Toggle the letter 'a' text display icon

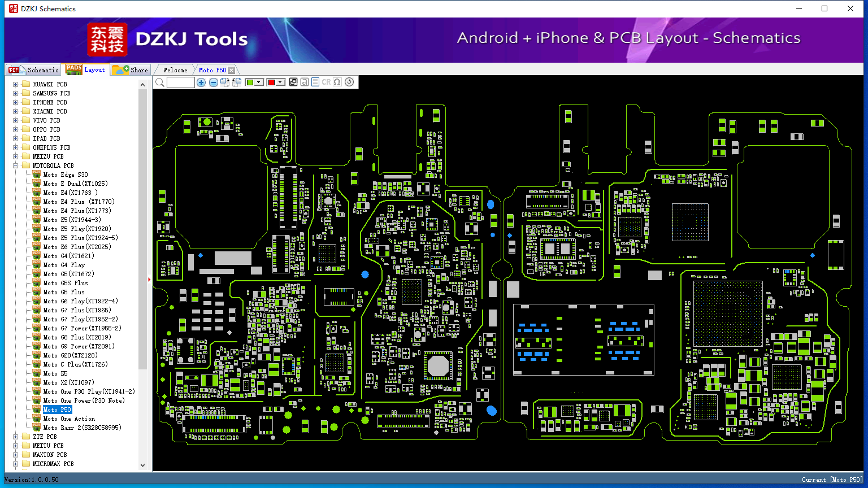(305, 82)
